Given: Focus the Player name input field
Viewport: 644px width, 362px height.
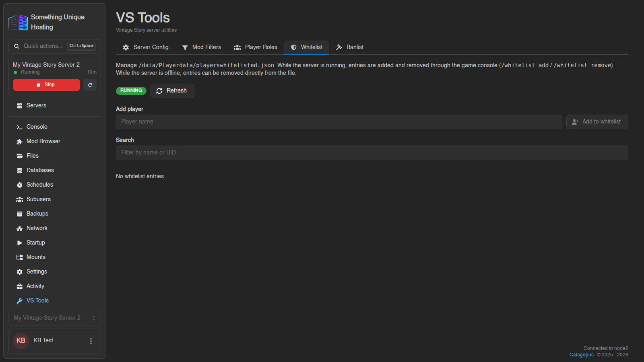Looking at the screenshot, I should click(x=339, y=122).
